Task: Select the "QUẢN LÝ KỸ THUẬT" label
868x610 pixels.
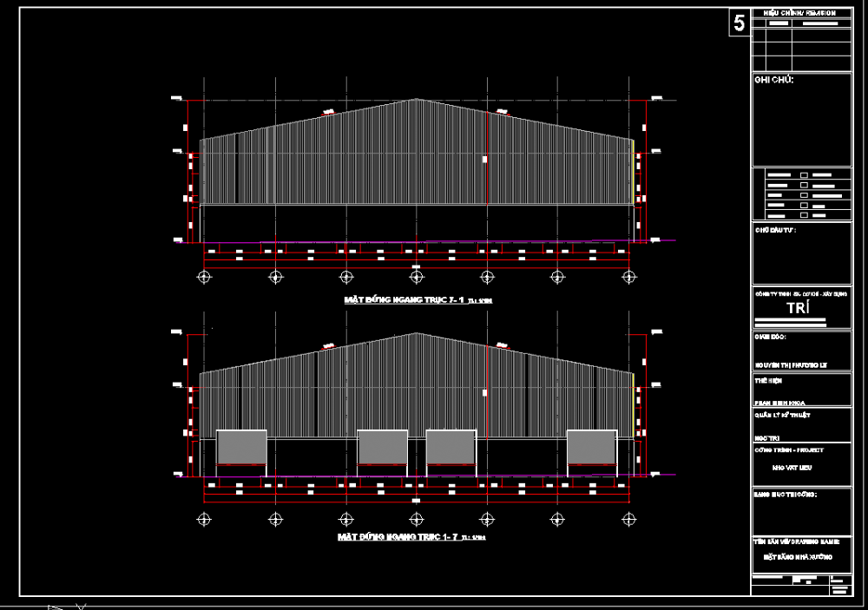Action: tap(782, 415)
